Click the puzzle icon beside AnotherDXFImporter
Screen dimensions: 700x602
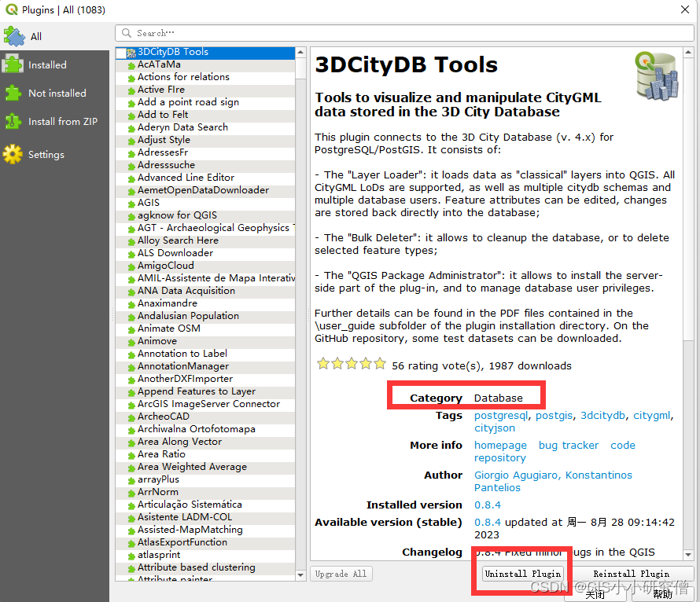[x=131, y=380]
